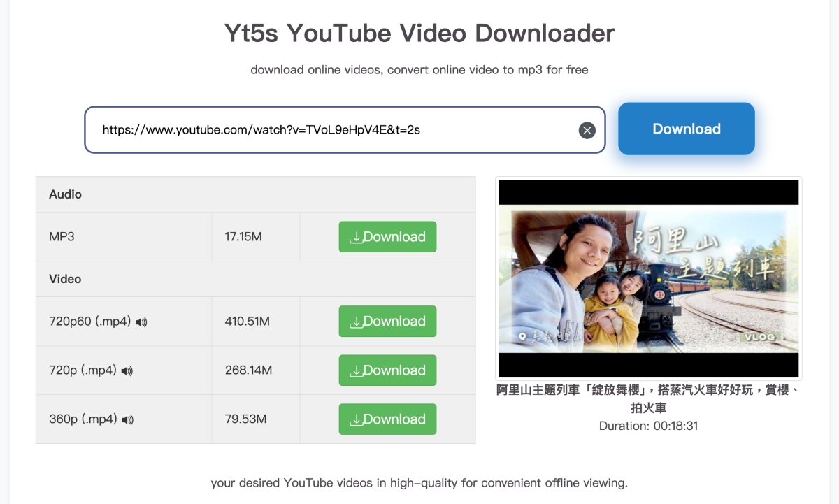Click the Video section header
The width and height of the screenshot is (839, 504).
pos(256,279)
